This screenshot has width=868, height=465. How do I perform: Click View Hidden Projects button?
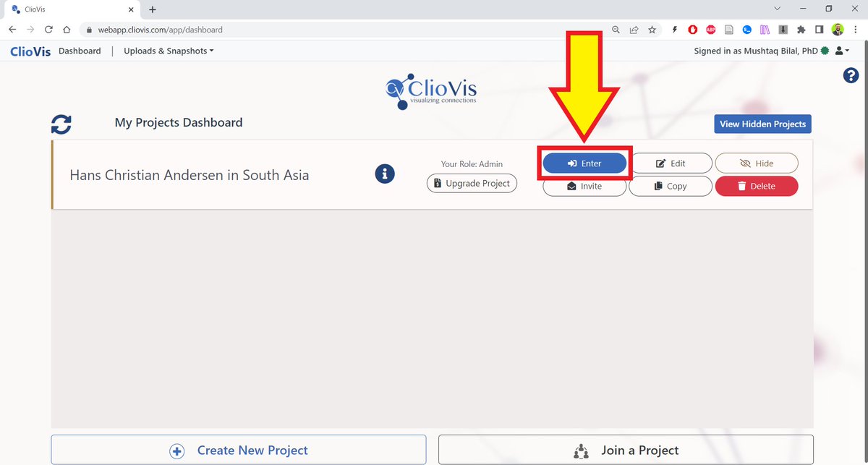[x=762, y=124]
